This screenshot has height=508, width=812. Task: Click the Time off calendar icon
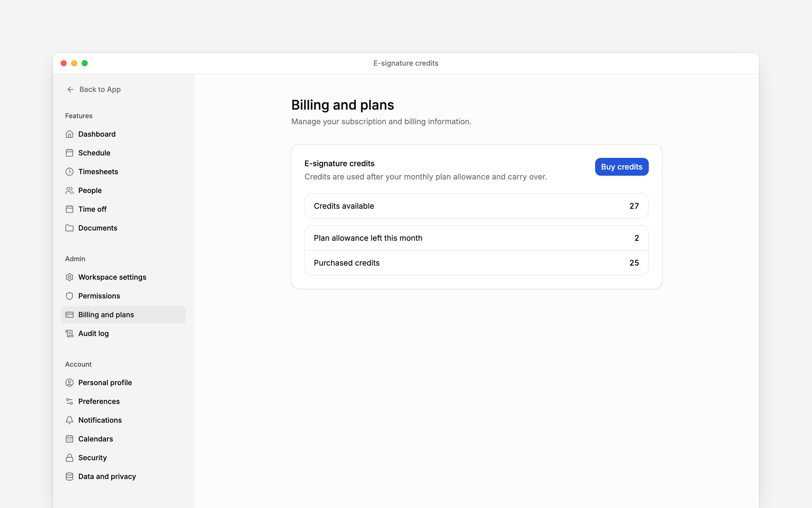tap(70, 209)
